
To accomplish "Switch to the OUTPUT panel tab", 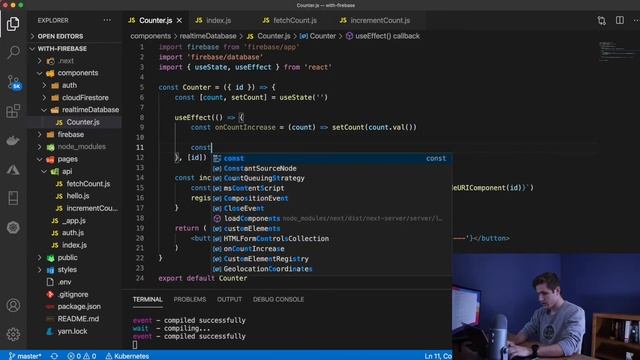I will tap(229, 299).
